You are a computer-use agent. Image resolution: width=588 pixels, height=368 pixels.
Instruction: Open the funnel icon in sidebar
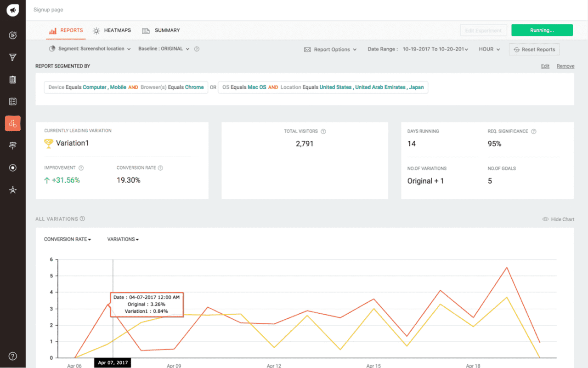13,57
